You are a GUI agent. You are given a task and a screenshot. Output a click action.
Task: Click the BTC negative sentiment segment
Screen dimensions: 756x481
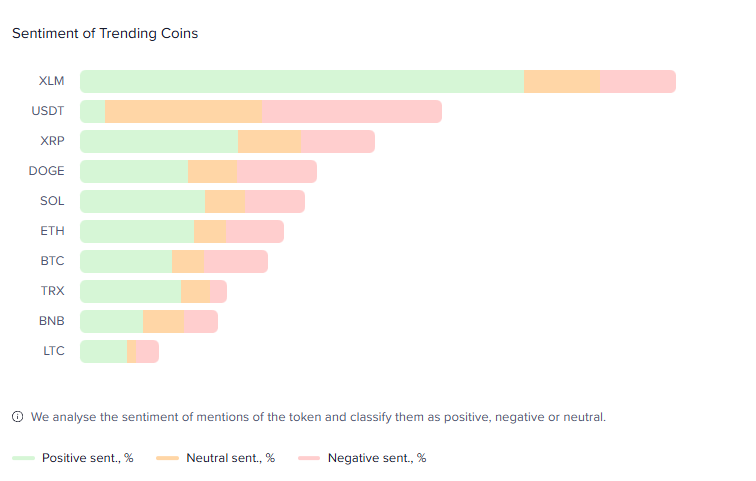tap(235, 262)
